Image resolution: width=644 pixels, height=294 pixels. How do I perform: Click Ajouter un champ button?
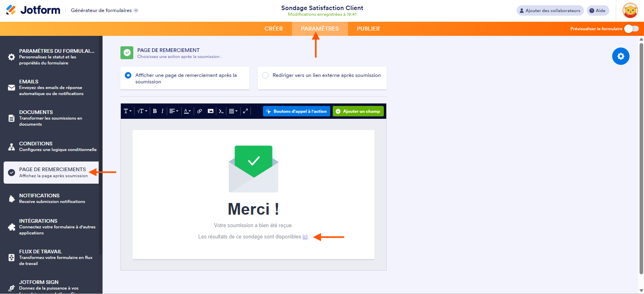click(x=358, y=111)
